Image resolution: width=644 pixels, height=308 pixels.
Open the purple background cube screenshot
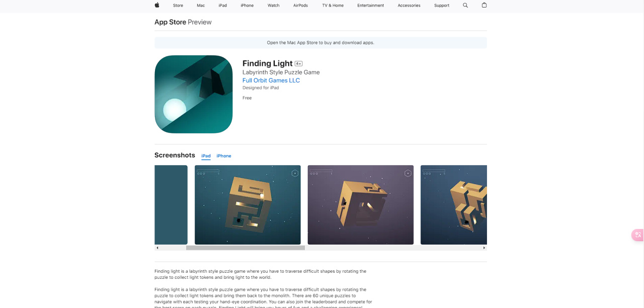tap(361, 205)
